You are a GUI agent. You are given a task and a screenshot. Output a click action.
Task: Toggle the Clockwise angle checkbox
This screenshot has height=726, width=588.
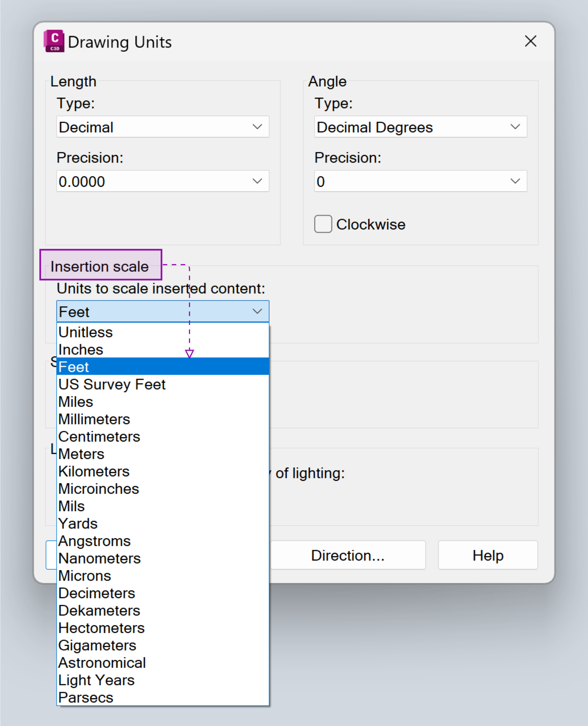pyautogui.click(x=323, y=224)
